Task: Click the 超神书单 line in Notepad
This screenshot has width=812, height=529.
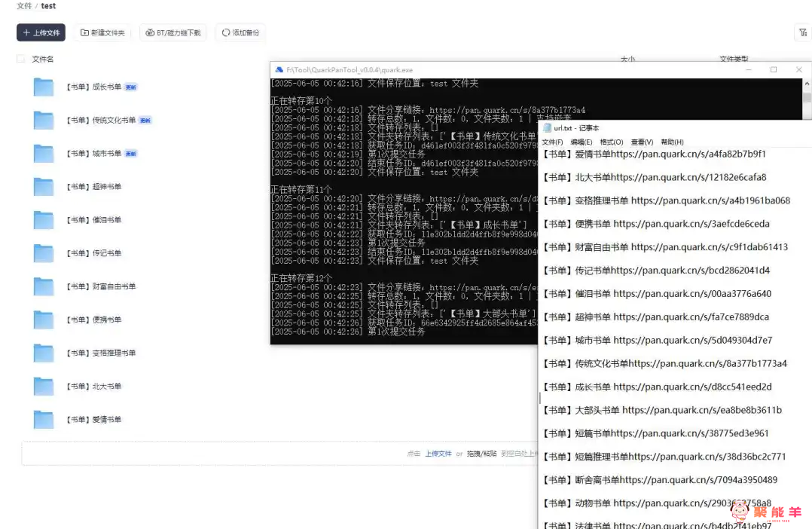Action: click(655, 317)
